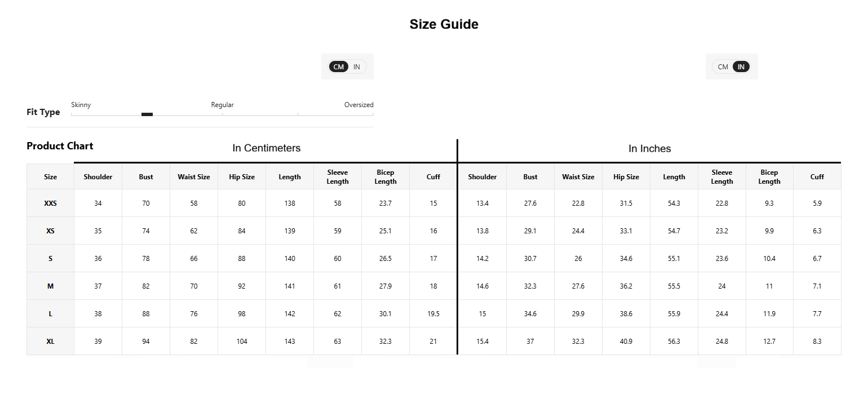Click the inches Cuff column header
The height and width of the screenshot is (394, 868).
coord(817,176)
